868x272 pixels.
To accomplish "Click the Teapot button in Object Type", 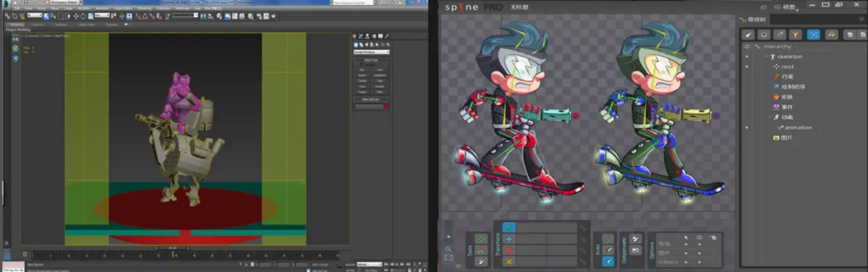I will 361,92.
